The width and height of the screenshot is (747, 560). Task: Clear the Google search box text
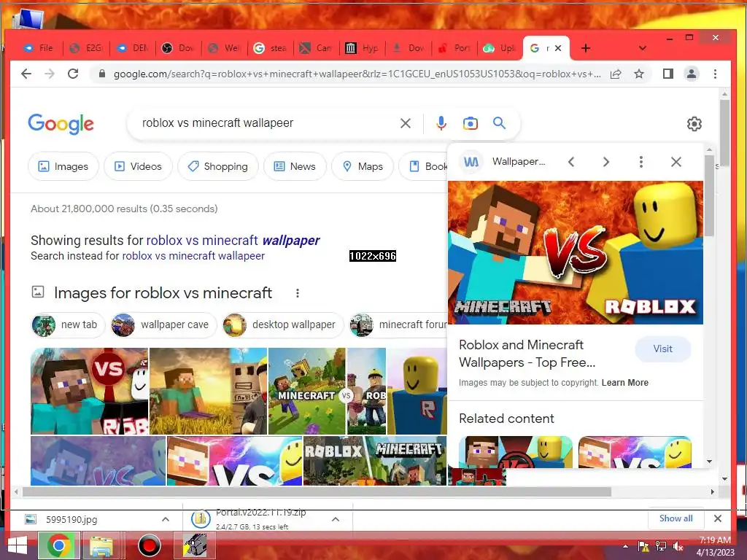[406, 123]
